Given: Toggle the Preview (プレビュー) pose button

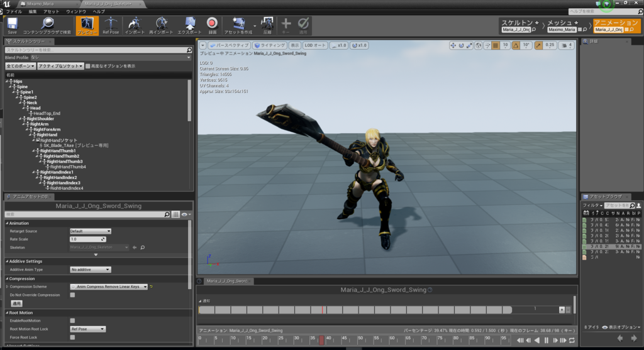Looking at the screenshot, I should pos(87,25).
